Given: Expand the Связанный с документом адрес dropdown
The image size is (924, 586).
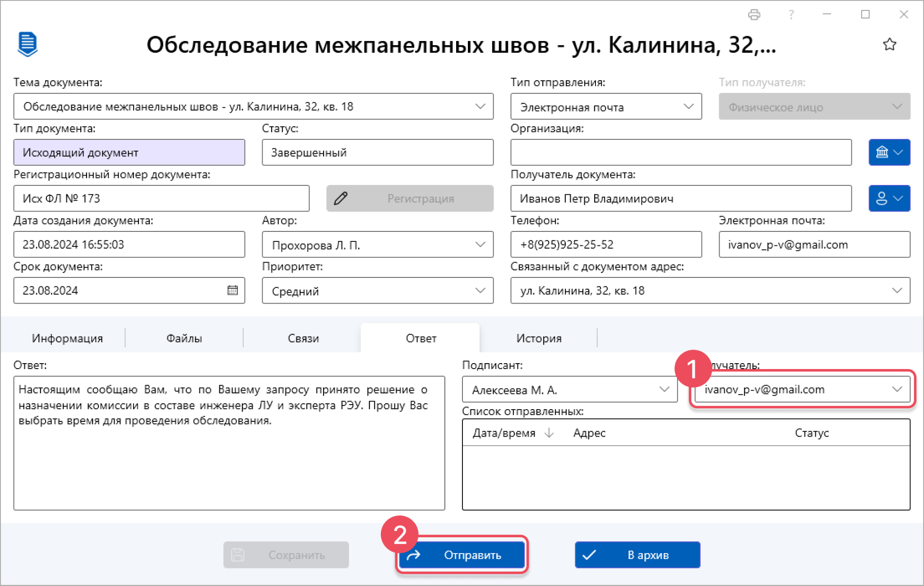Looking at the screenshot, I should tap(897, 291).
